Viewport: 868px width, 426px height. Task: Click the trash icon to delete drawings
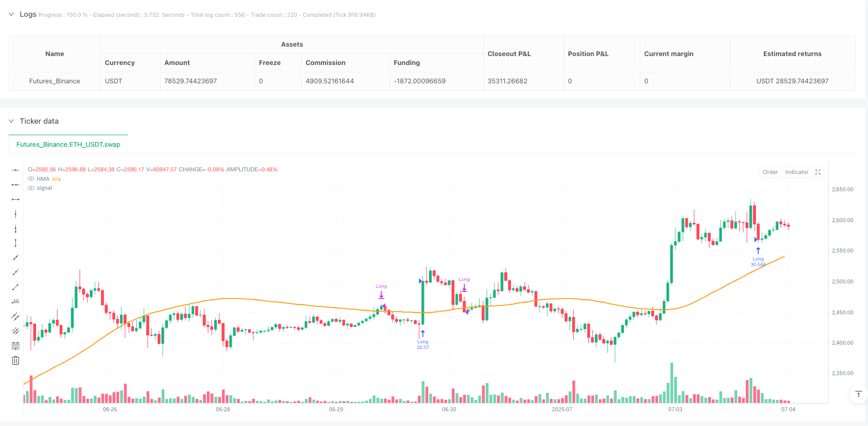click(x=16, y=361)
